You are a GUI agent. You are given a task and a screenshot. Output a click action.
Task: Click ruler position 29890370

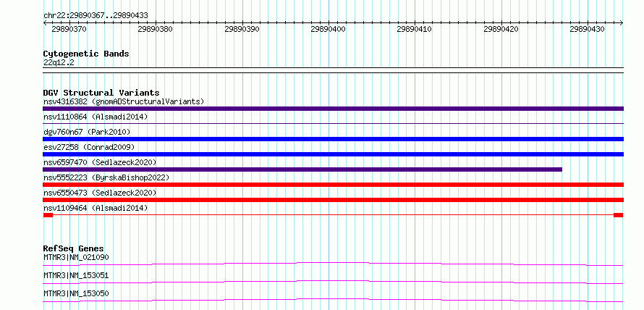pyautogui.click(x=69, y=29)
